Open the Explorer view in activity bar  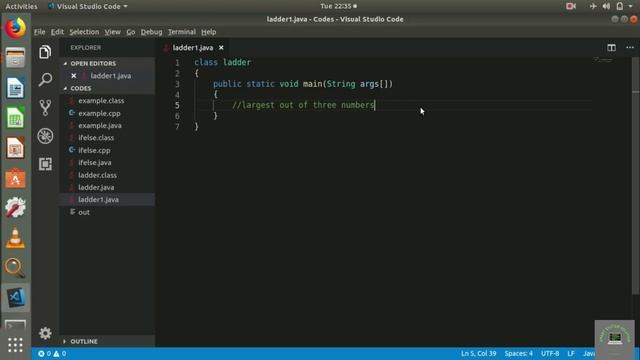[x=45, y=52]
